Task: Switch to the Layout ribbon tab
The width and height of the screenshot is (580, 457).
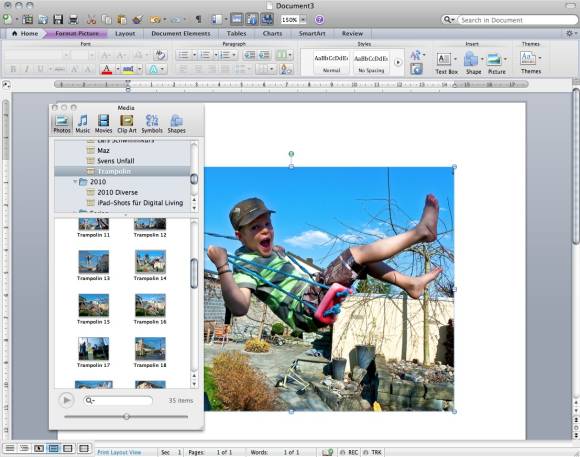Action: pos(125,34)
